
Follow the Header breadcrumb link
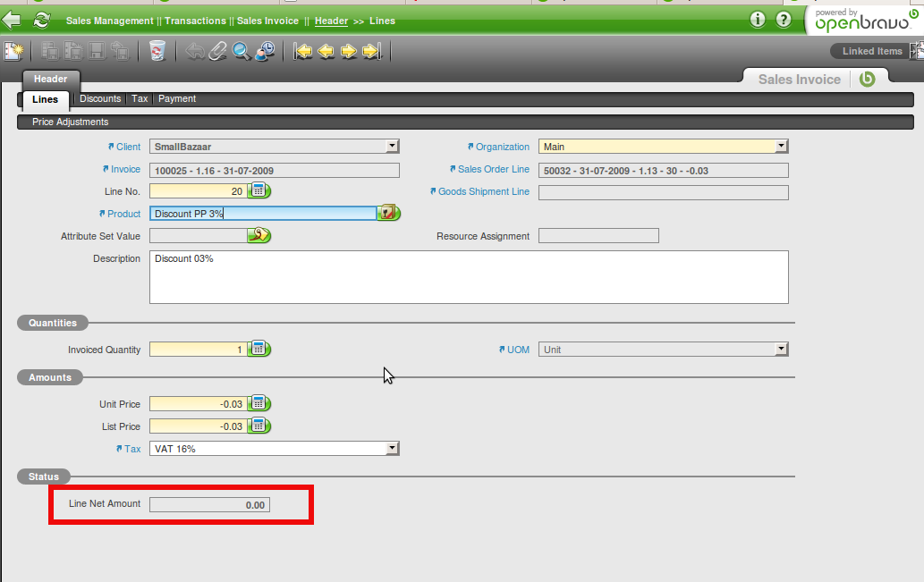click(x=331, y=21)
